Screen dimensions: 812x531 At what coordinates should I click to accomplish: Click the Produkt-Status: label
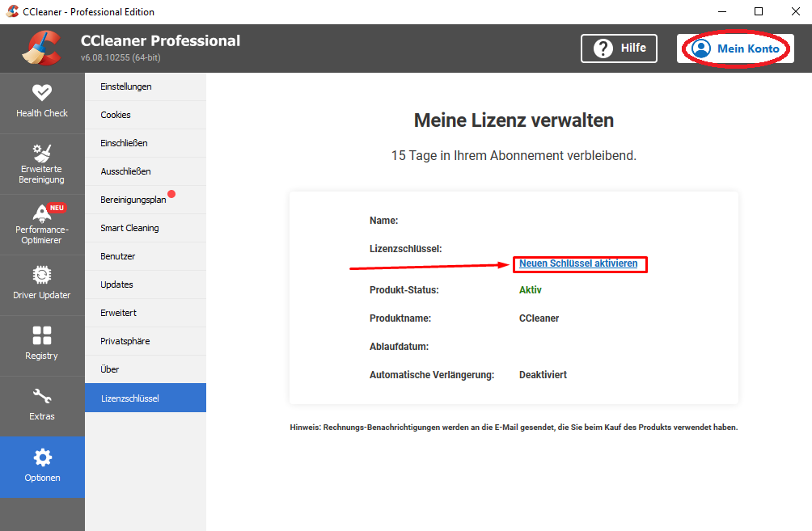(404, 290)
